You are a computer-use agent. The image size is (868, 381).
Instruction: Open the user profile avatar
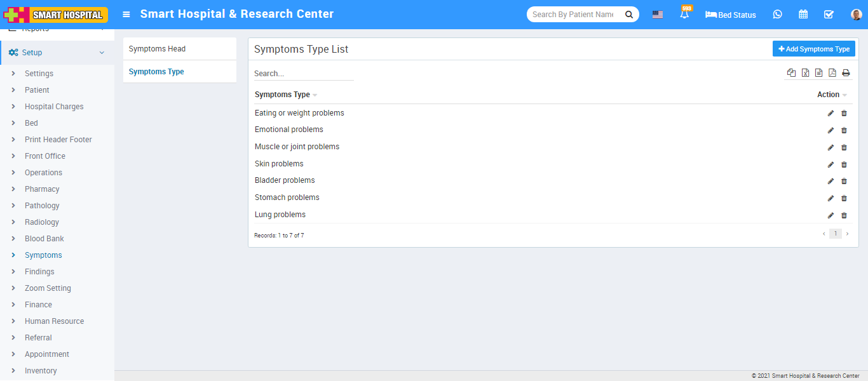click(856, 15)
